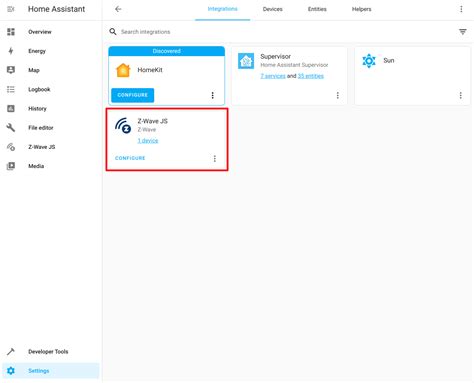Open Developer Tools
This screenshot has width=474, height=383.
tap(51, 351)
